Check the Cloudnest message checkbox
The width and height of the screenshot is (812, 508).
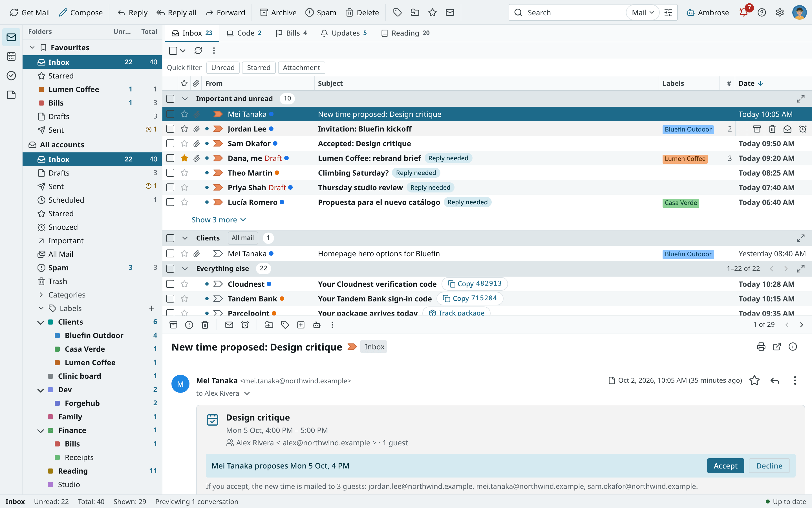point(171,284)
